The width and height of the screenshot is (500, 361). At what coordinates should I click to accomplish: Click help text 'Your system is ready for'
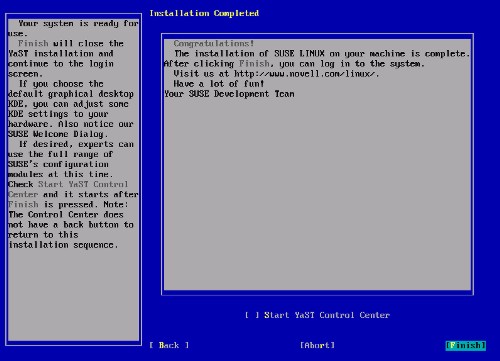pos(78,24)
